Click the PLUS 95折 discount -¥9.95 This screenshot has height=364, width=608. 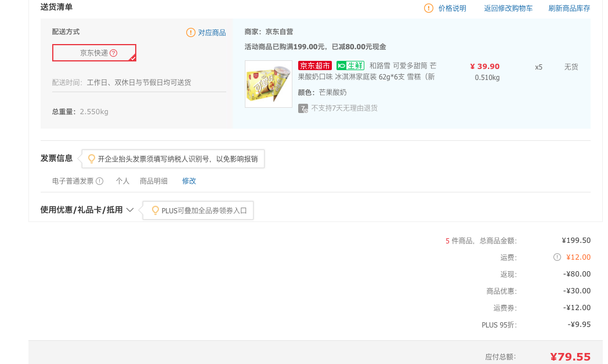point(580,325)
